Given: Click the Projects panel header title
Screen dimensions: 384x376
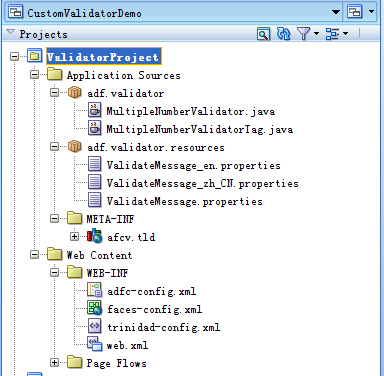Looking at the screenshot, I should click(x=43, y=34).
